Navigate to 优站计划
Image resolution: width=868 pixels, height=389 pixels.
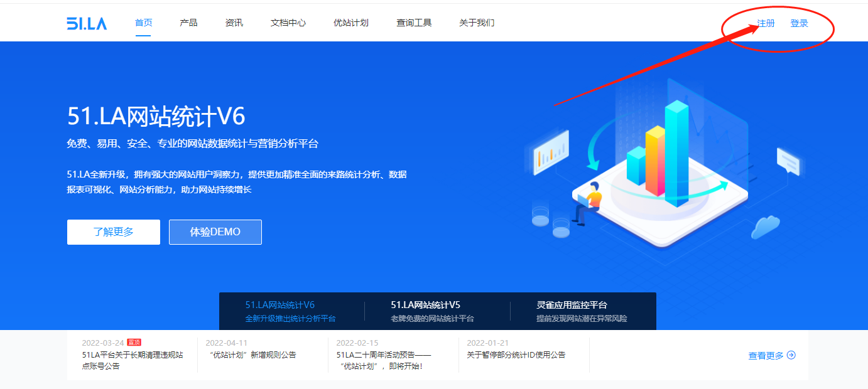[350, 23]
